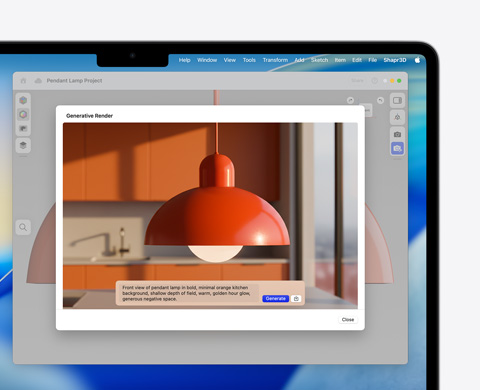The width and height of the screenshot is (480, 390).
Task: Open the search magnifier tool
Action: tap(23, 227)
